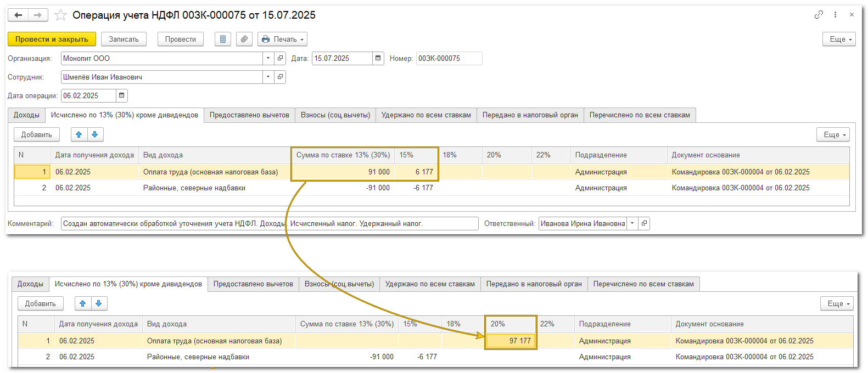Open the Предоставлено вычетов tab

[x=249, y=115]
